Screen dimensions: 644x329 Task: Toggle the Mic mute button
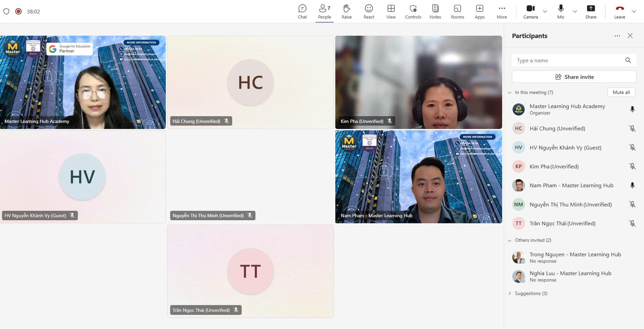tap(561, 11)
